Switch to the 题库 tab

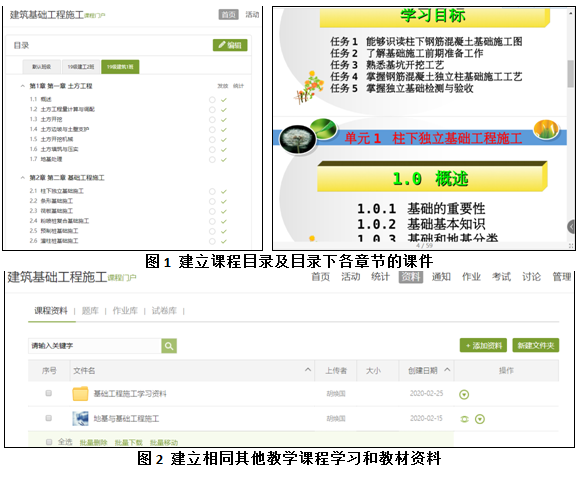point(90,311)
